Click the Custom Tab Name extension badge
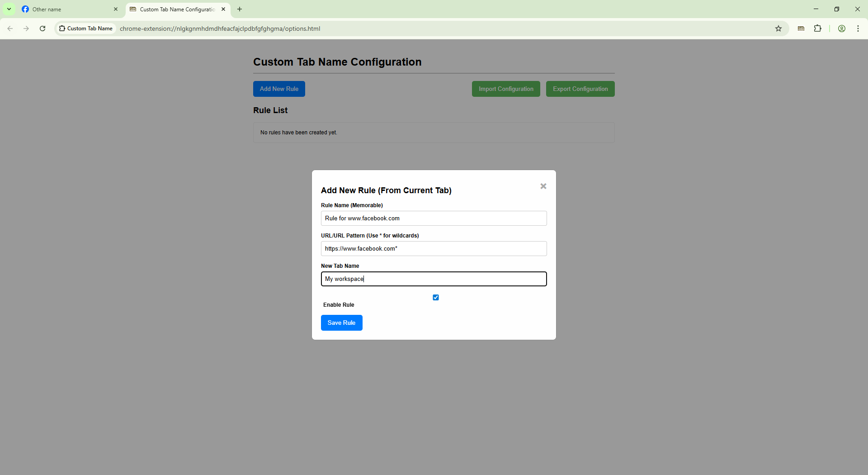Viewport: 868px width, 475px height. pos(86,28)
